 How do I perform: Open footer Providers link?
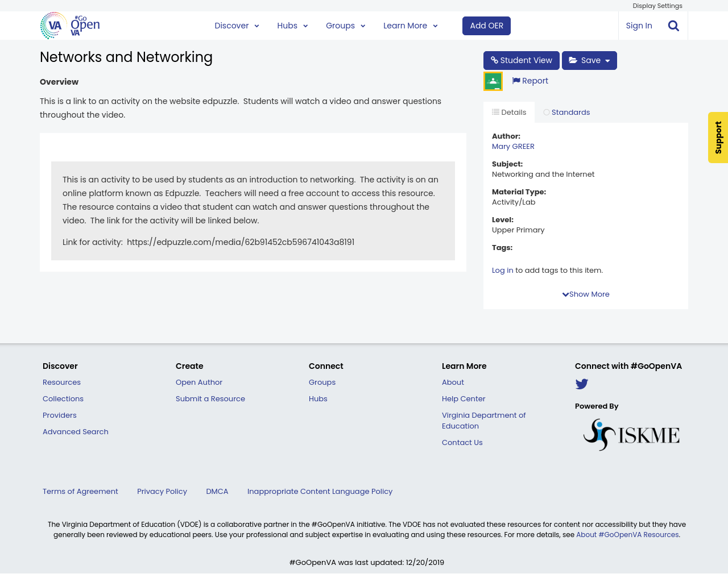point(60,415)
